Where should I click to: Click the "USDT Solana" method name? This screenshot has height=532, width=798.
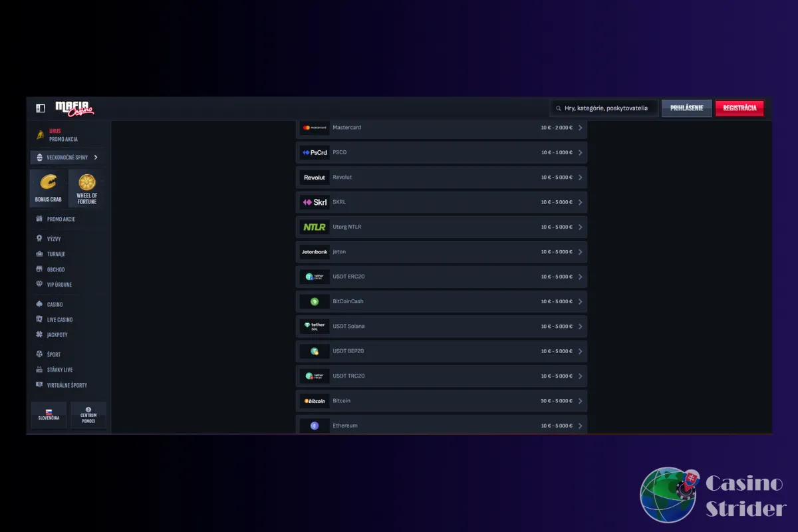coord(348,327)
